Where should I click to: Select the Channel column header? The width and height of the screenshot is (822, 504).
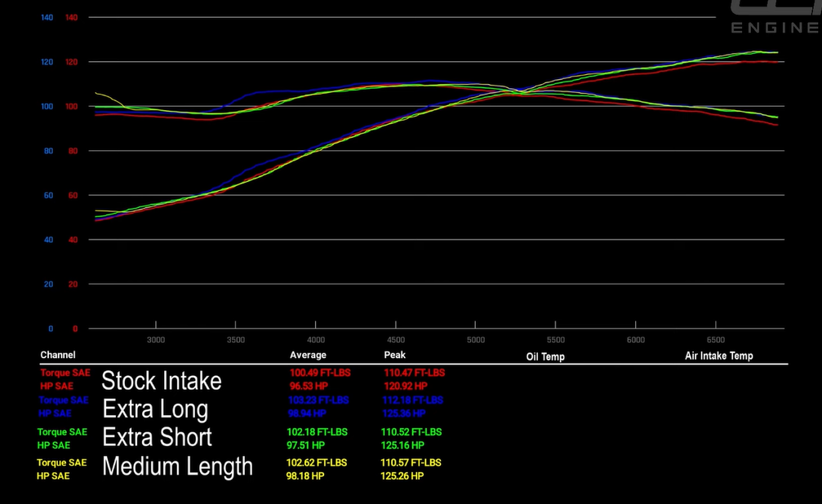58,355
